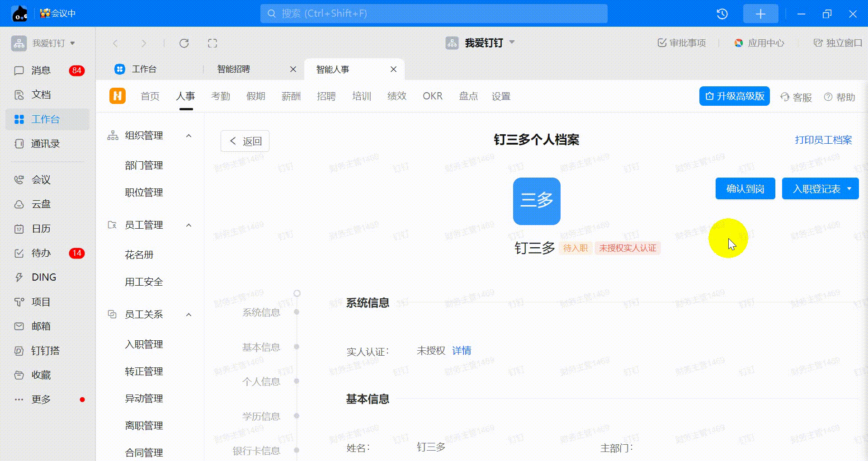Click the search input field

(x=434, y=14)
